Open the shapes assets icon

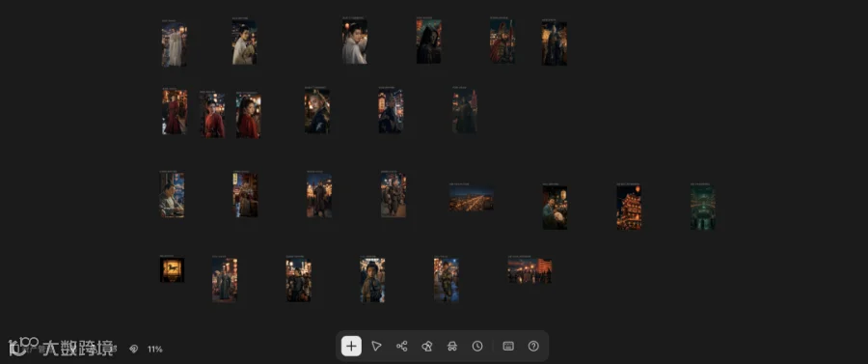click(427, 347)
